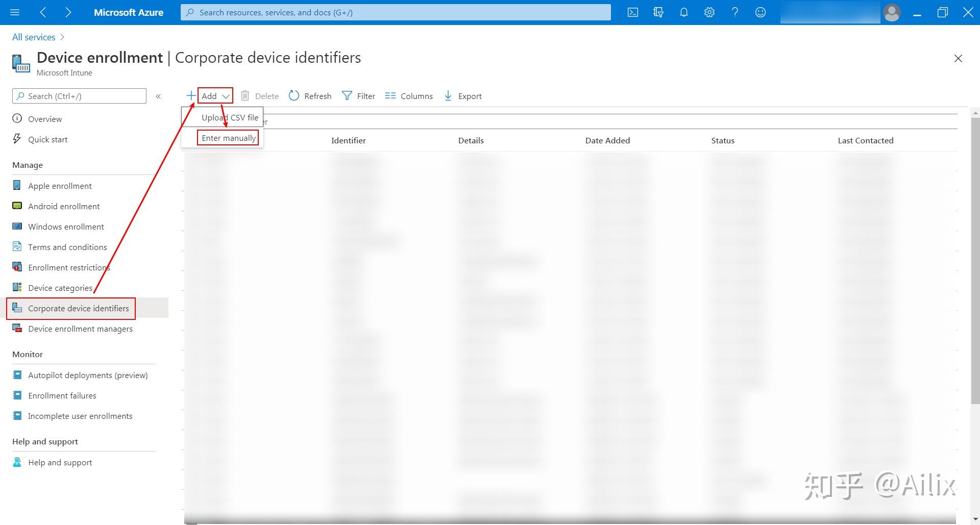Open Cloud Shell from the top bar
Image resolution: width=980 pixels, height=525 pixels.
click(632, 12)
